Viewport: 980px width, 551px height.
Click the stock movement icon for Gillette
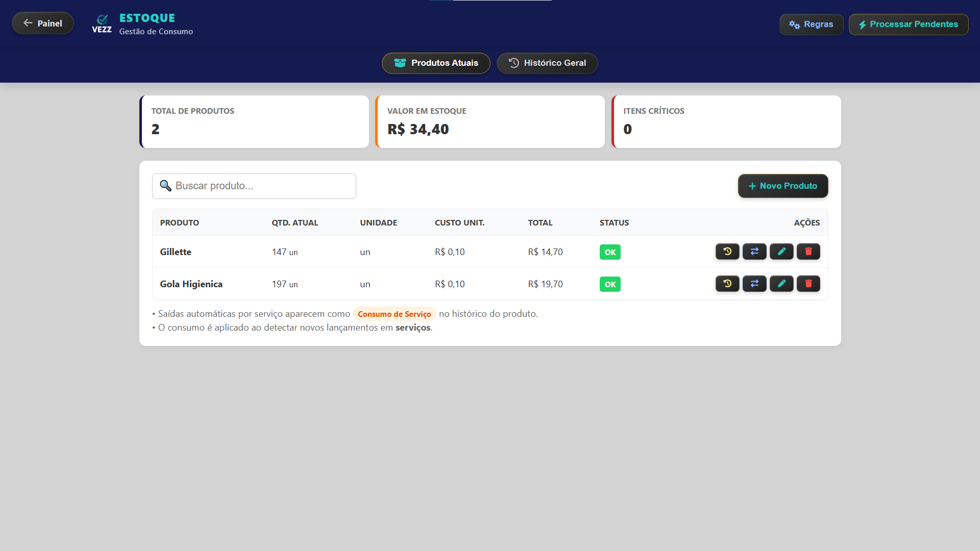pyautogui.click(x=754, y=252)
